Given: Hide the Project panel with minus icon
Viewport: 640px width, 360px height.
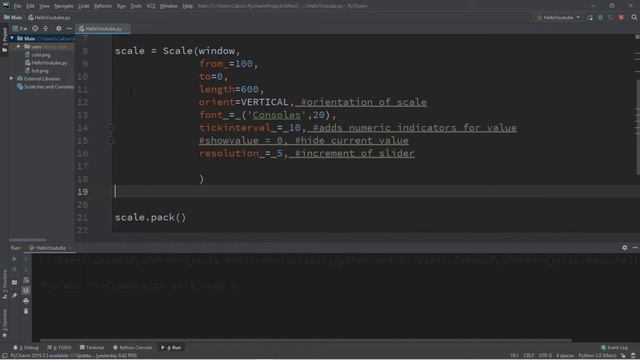Looking at the screenshot, I should [69, 29].
